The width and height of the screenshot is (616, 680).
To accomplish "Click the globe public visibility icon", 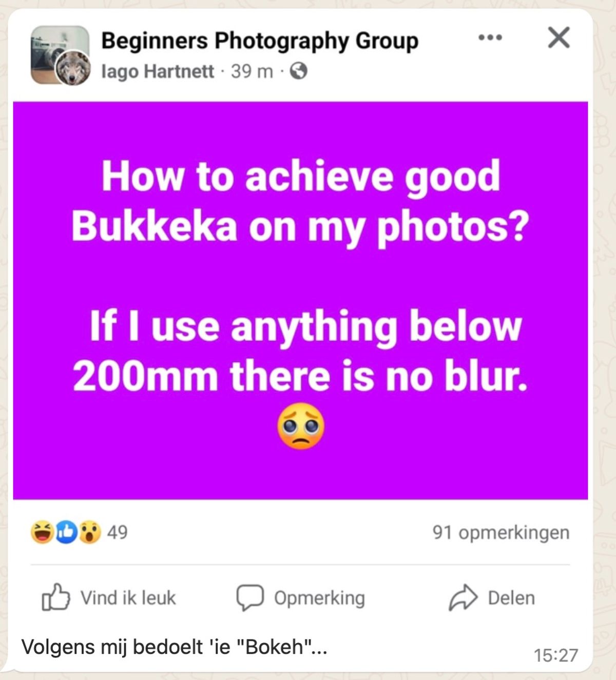I will pyautogui.click(x=298, y=71).
